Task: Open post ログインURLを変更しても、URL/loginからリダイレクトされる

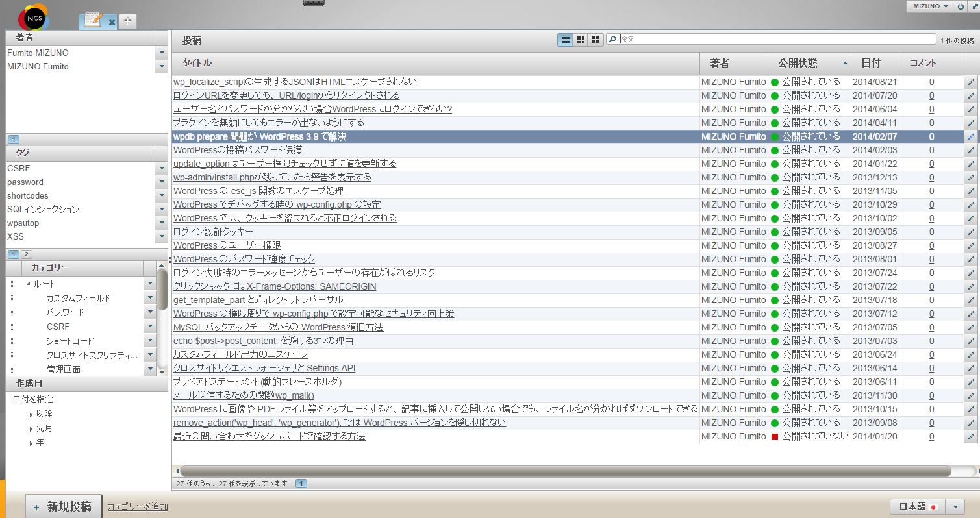Action: pyautogui.click(x=286, y=95)
